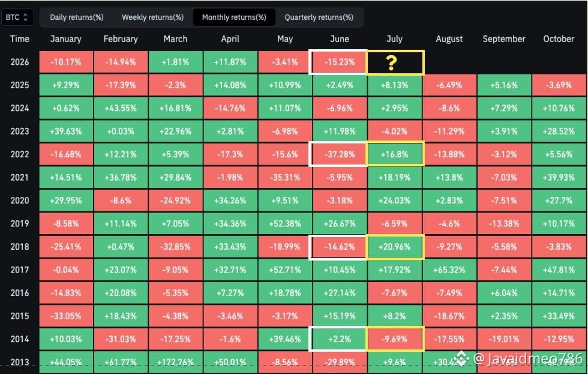Click the -3.69% October 2025 cell
588x374 pixels.
(x=559, y=85)
